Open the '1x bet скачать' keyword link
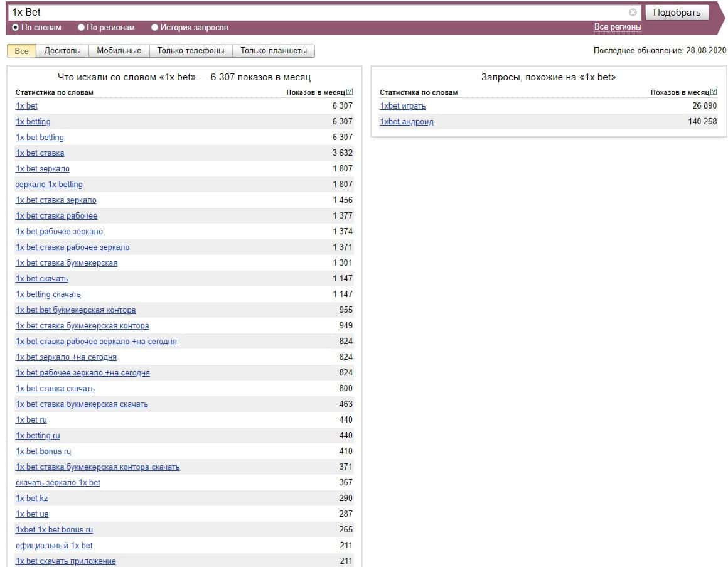The width and height of the screenshot is (728, 567). (42, 279)
